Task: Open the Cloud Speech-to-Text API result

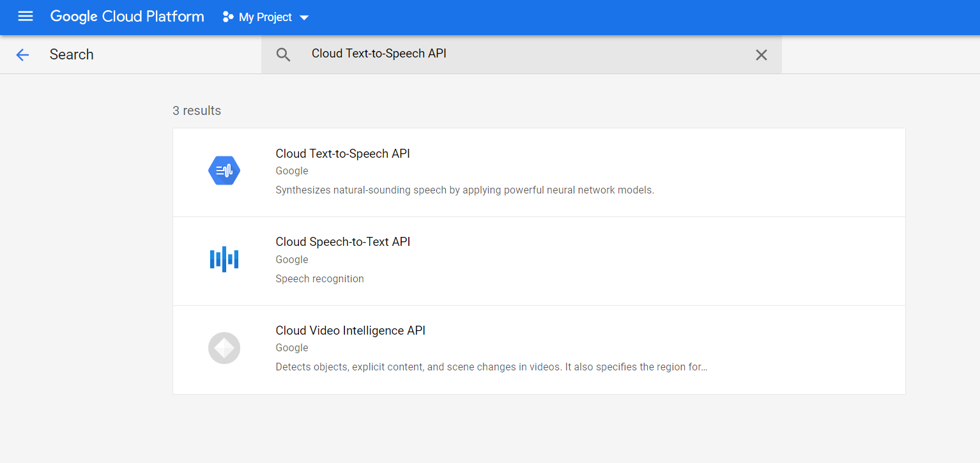Action: pos(539,261)
